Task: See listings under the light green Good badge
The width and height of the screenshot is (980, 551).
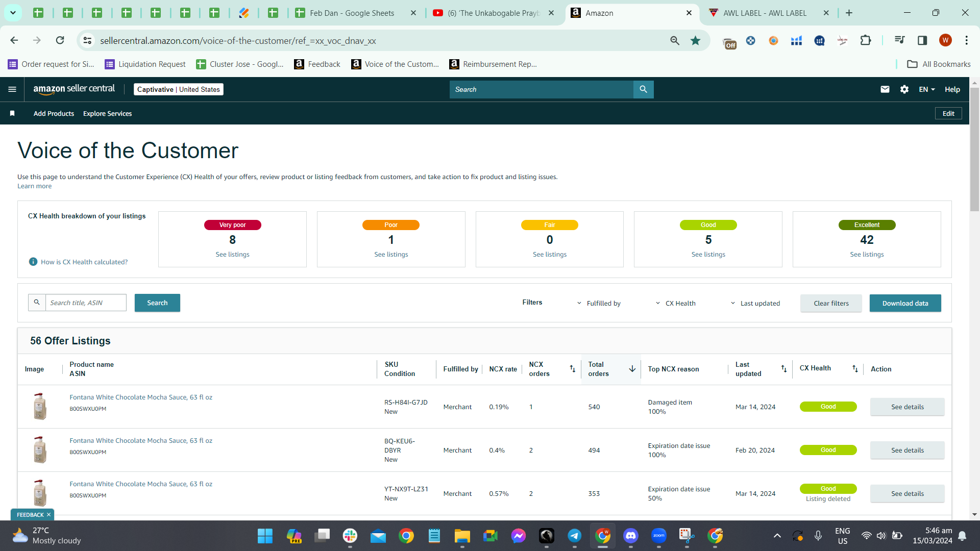Action: coord(708,255)
